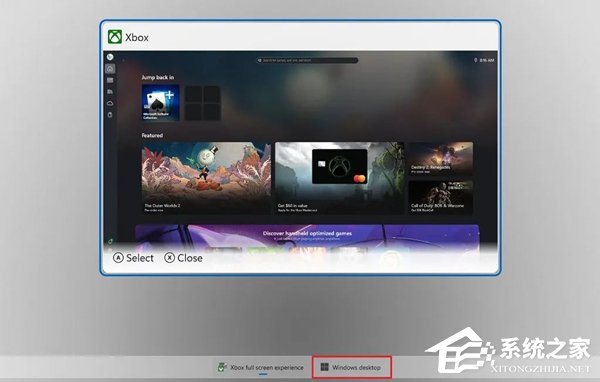Open the Microsoft Solitaire Collection tile

pos(160,103)
